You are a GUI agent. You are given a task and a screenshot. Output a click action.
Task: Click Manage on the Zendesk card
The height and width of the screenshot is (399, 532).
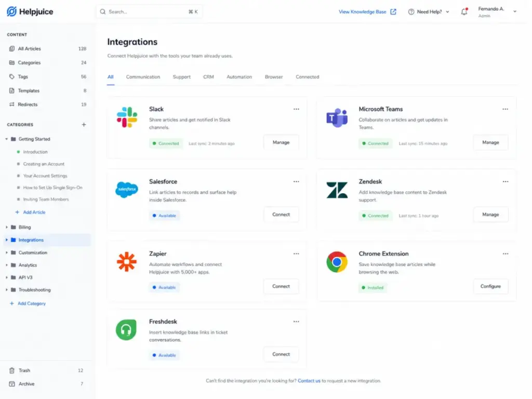490,215
